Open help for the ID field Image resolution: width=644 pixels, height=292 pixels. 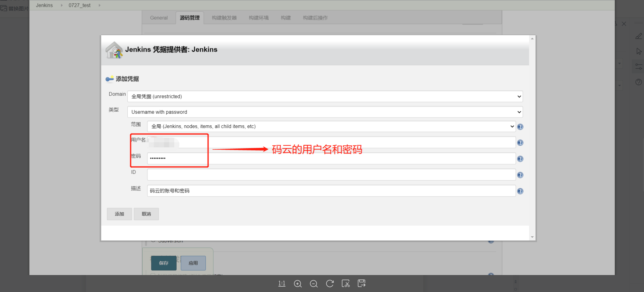pyautogui.click(x=520, y=175)
